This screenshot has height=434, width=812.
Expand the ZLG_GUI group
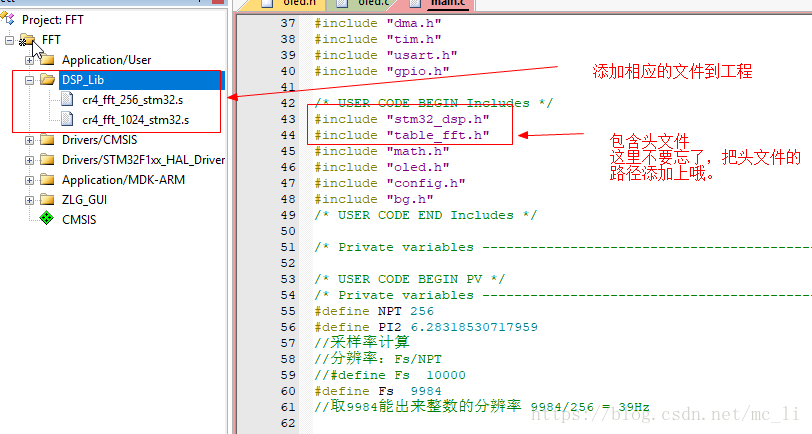pyautogui.click(x=30, y=200)
